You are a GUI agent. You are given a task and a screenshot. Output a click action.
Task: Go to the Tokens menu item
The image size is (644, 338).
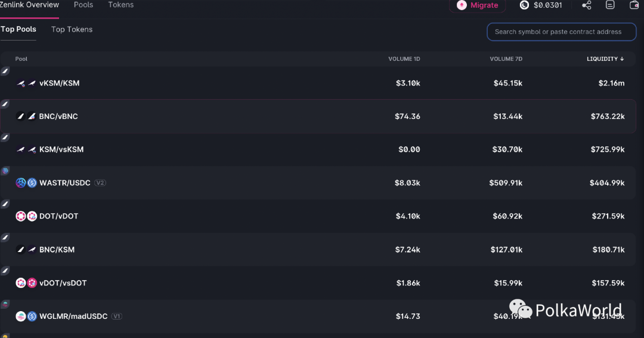coord(120,5)
